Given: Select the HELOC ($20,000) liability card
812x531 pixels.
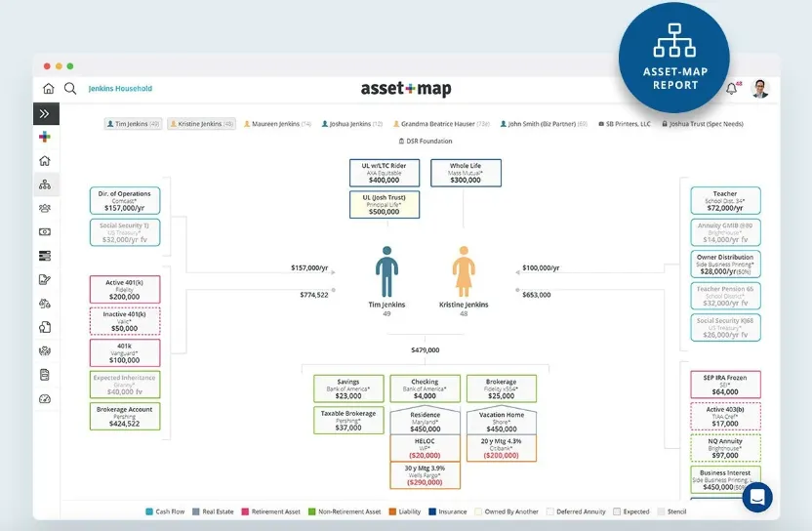Looking at the screenshot, I should (425, 448).
